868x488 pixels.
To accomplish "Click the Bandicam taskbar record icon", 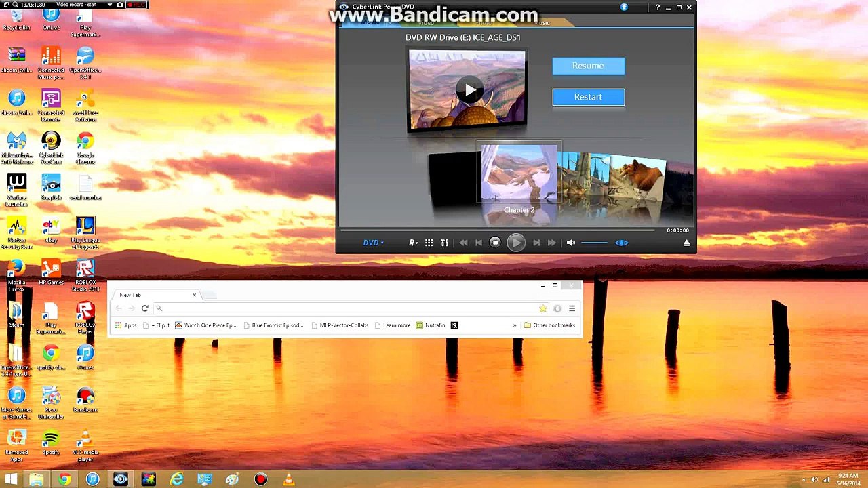I will 260,479.
